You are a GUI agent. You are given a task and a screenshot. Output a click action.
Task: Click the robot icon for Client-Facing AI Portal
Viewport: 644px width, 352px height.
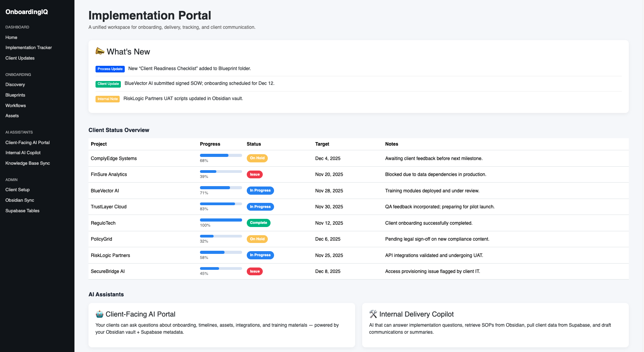(100, 314)
